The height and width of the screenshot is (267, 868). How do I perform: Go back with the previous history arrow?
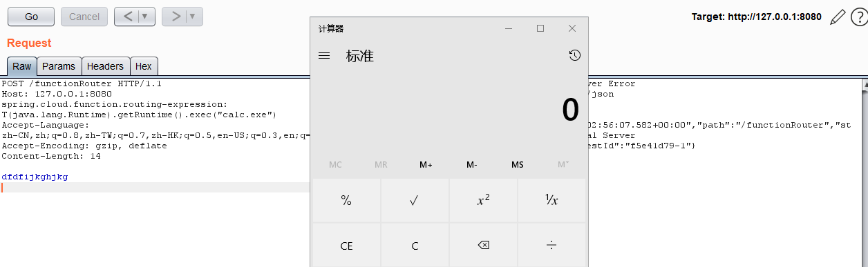coord(127,17)
